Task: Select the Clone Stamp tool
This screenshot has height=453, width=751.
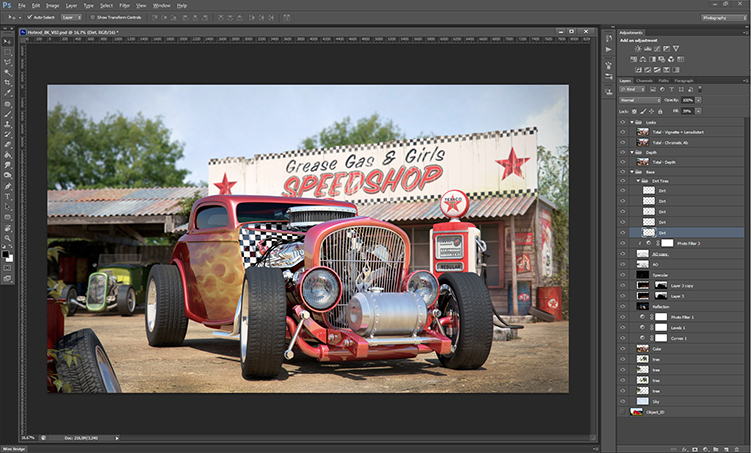Action: pos(7,124)
